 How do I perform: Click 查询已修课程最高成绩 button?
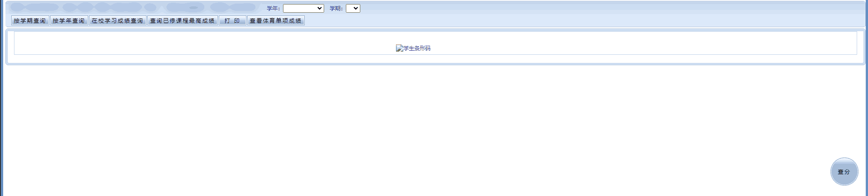183,20
